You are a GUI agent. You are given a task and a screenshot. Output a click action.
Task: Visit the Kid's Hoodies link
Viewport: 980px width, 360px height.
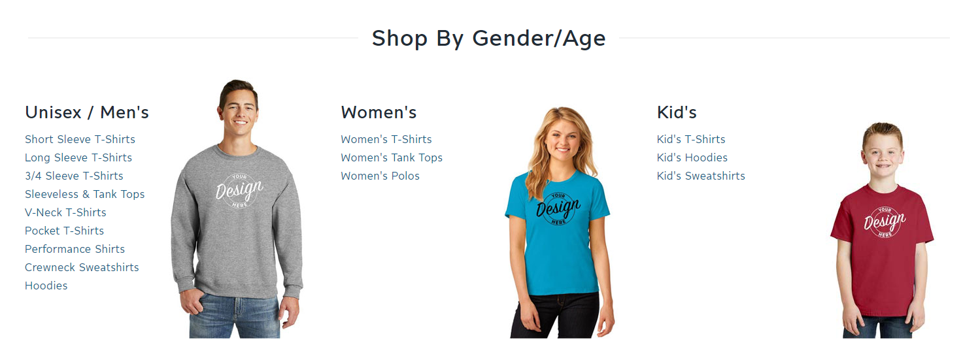tap(692, 157)
